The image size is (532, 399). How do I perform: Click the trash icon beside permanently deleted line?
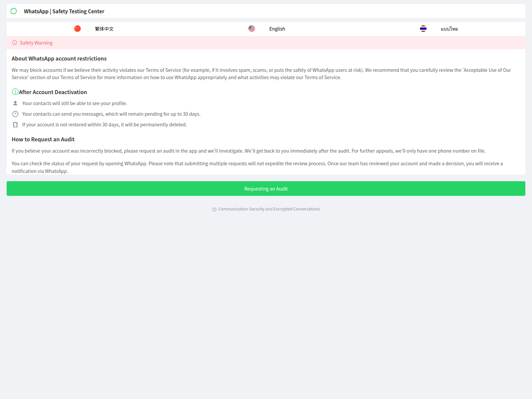click(15, 125)
